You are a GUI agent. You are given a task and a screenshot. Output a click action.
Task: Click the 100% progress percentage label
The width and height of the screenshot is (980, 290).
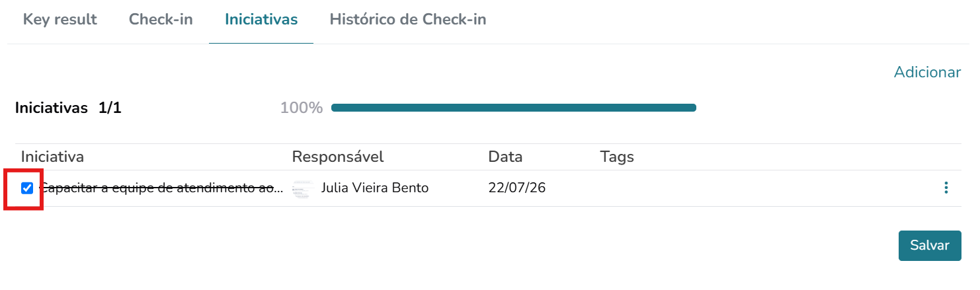302,108
